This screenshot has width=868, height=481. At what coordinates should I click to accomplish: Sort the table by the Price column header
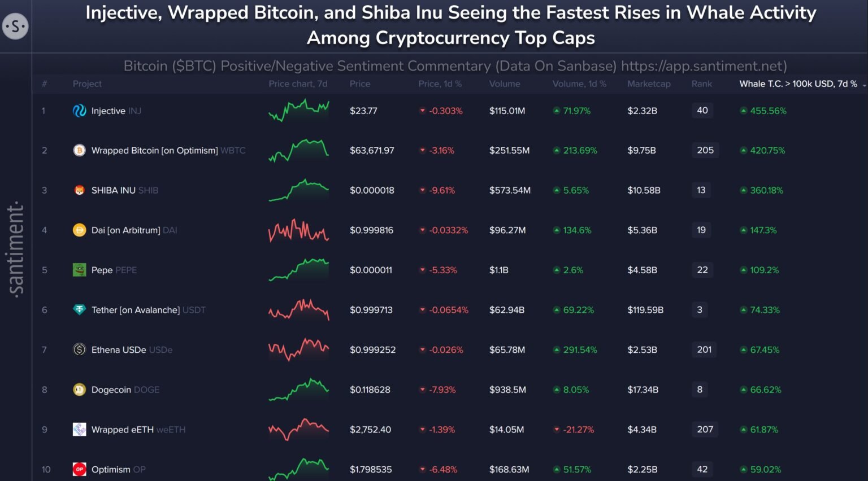[x=360, y=84]
